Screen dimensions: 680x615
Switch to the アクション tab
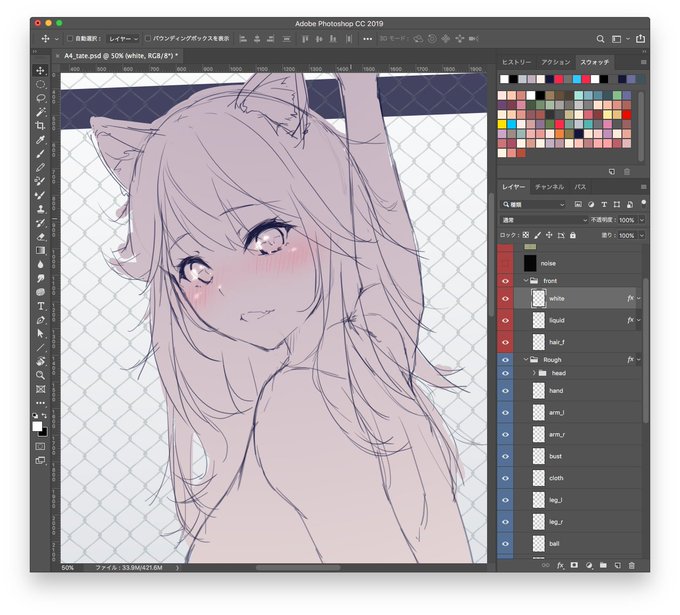[556, 62]
